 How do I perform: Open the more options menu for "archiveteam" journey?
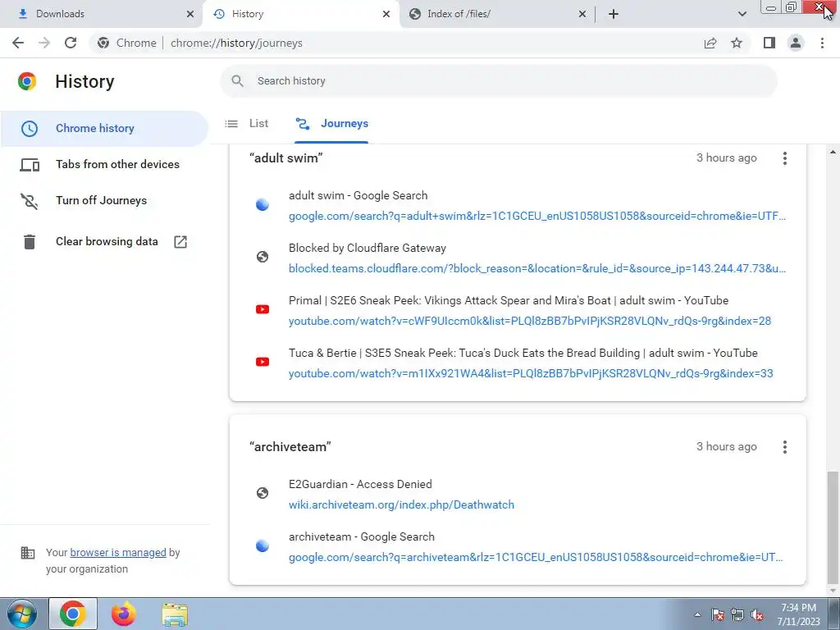785,447
